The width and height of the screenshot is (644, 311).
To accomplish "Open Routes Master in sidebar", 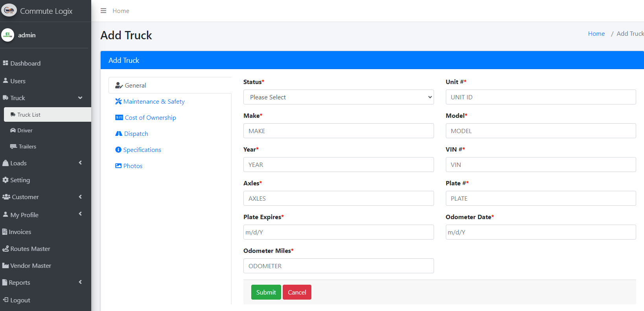I will point(30,249).
